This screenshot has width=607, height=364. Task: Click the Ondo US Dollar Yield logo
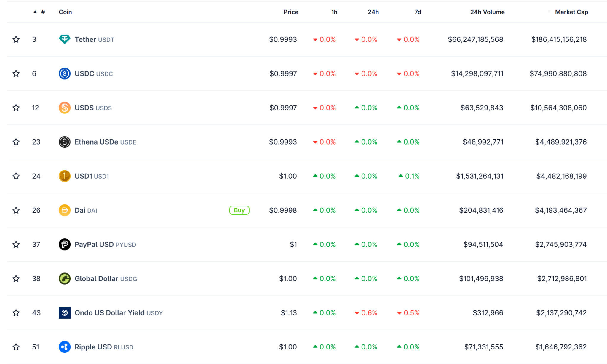[x=65, y=313]
